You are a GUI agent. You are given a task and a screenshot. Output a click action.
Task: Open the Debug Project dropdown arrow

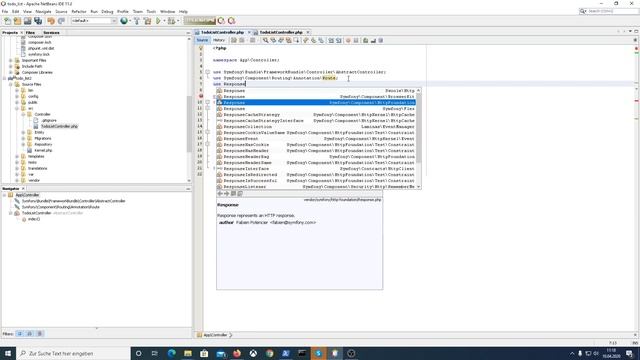click(x=178, y=21)
